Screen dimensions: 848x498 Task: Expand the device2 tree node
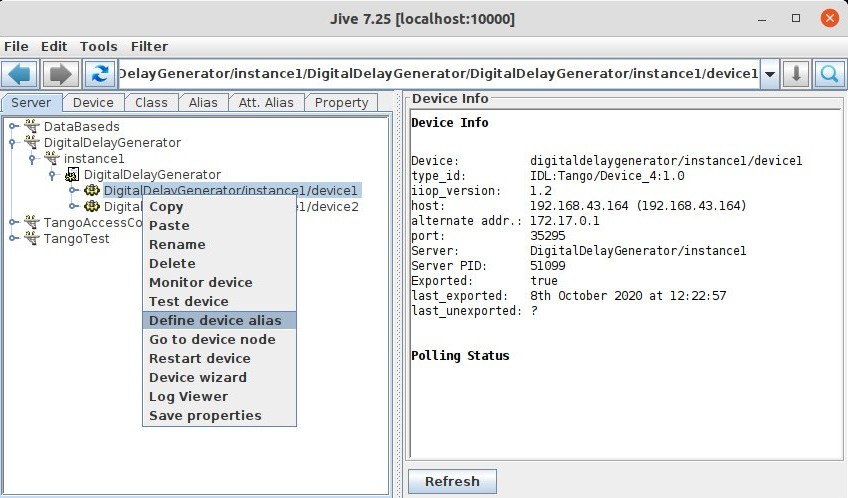click(74, 206)
